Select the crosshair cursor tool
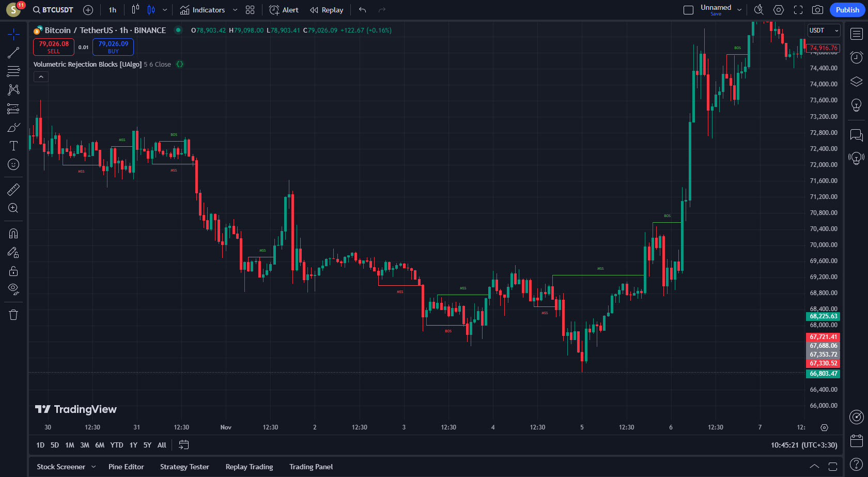Screen dimensions: 868x477 13,34
